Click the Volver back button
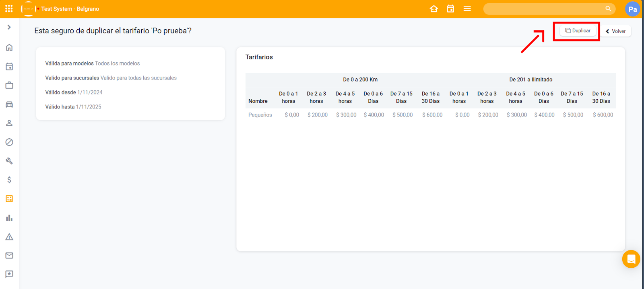 point(616,31)
